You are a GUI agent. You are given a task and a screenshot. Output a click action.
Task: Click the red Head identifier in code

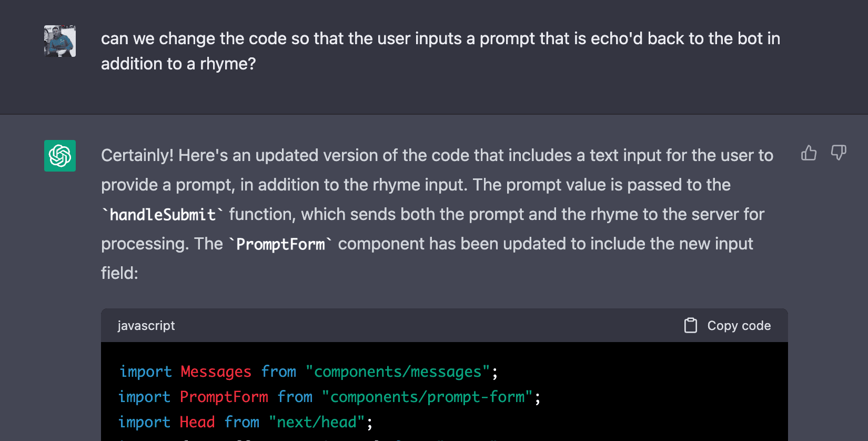pos(197,422)
